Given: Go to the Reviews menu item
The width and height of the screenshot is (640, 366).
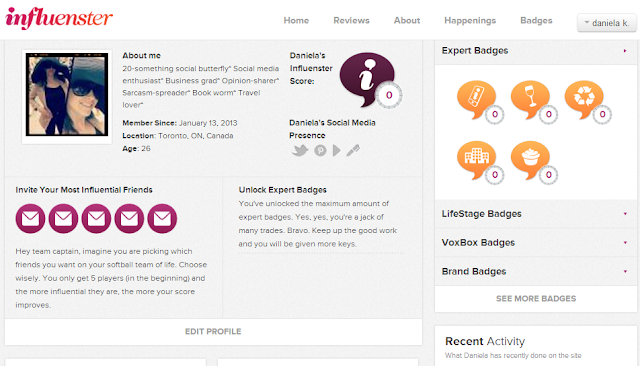Looking at the screenshot, I should (351, 20).
